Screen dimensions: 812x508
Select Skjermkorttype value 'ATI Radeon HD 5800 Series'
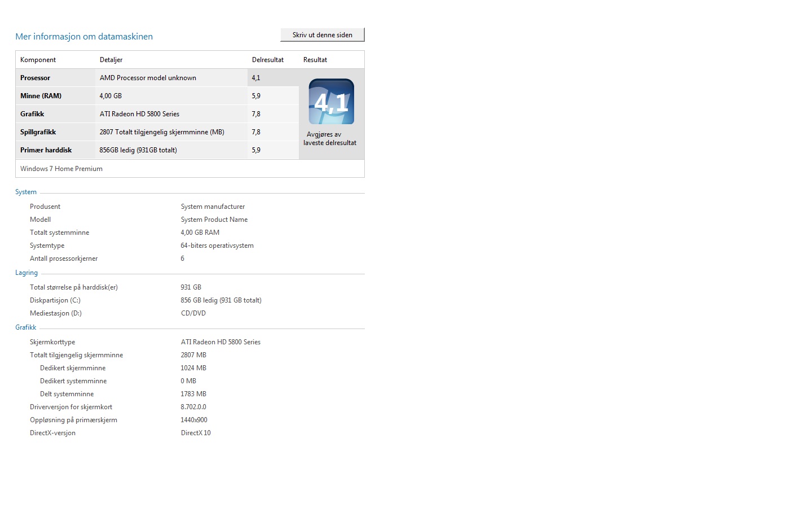(220, 342)
